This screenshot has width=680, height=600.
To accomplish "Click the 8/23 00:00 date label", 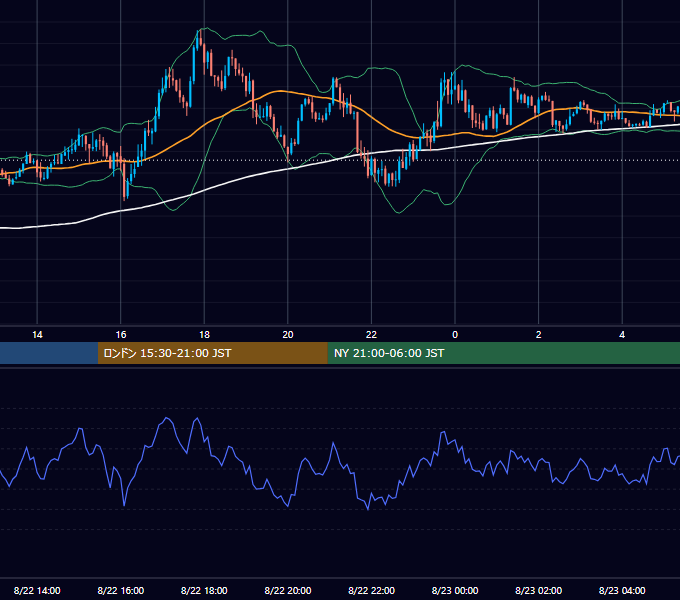I will 455,590.
